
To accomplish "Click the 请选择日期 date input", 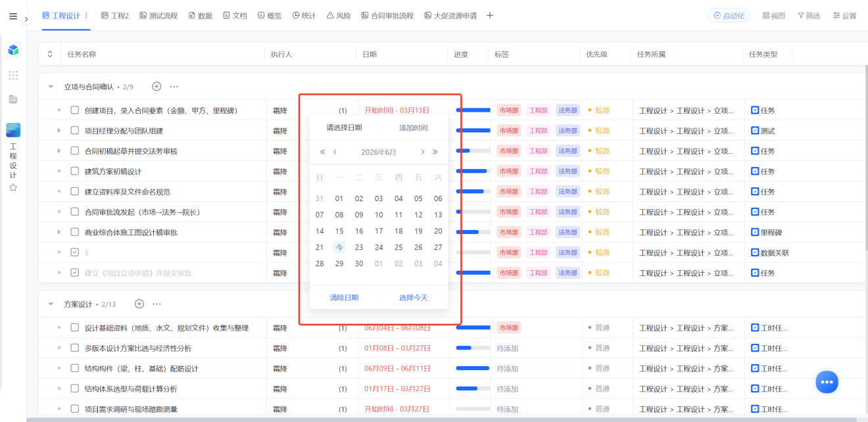I will tap(344, 128).
